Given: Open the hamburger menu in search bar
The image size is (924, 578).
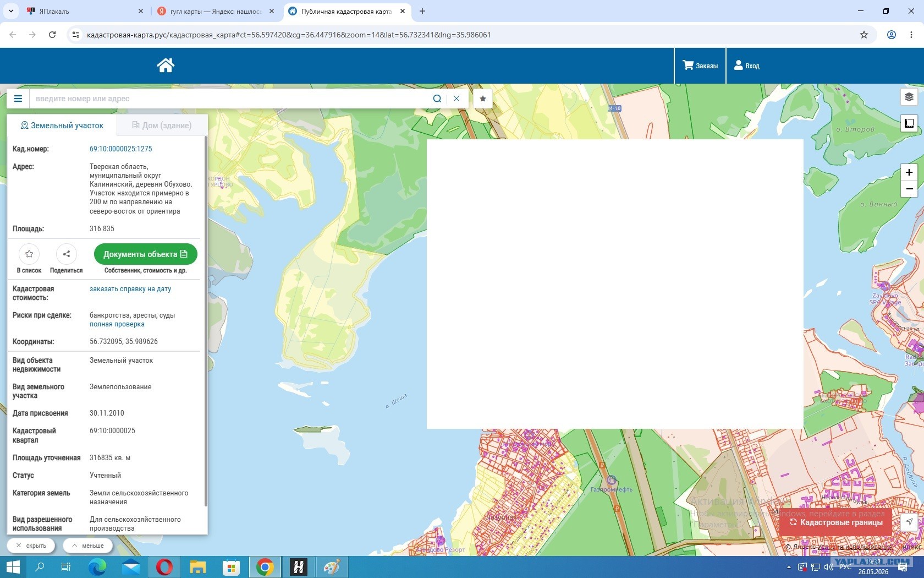Looking at the screenshot, I should click(18, 99).
